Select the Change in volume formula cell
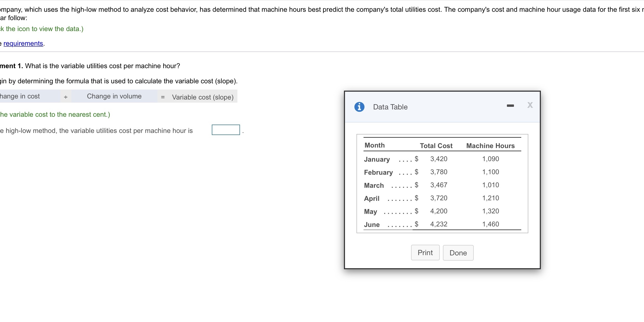The width and height of the screenshot is (644, 322). [114, 96]
